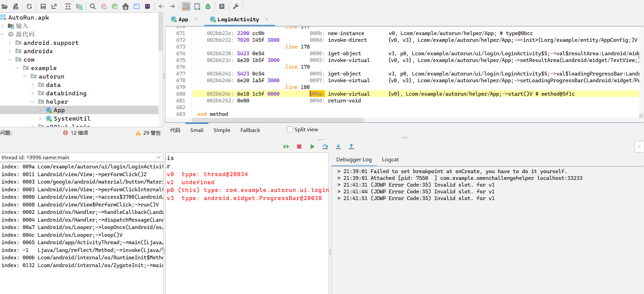This screenshot has height=294, width=644.
Task: Click the green rerun double-arrow button
Action: coord(286,146)
